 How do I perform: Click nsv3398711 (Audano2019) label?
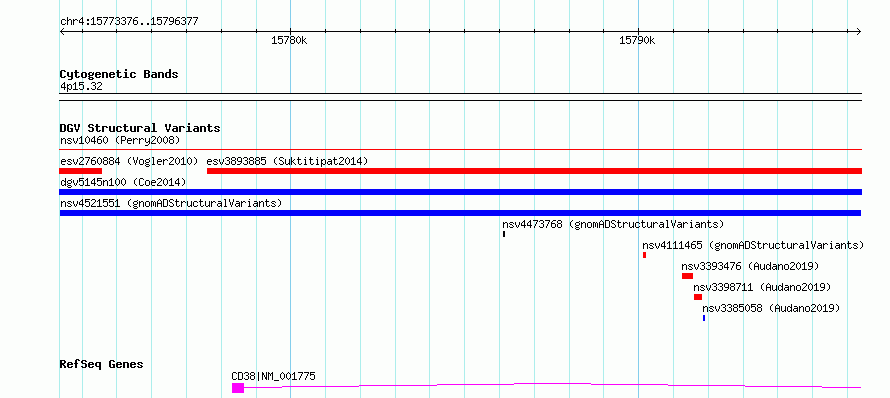click(x=762, y=287)
